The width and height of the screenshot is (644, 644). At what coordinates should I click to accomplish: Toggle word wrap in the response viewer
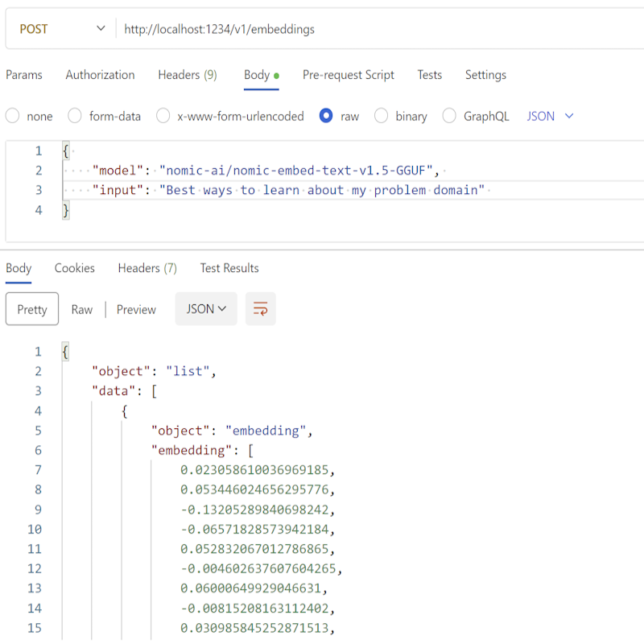click(260, 309)
